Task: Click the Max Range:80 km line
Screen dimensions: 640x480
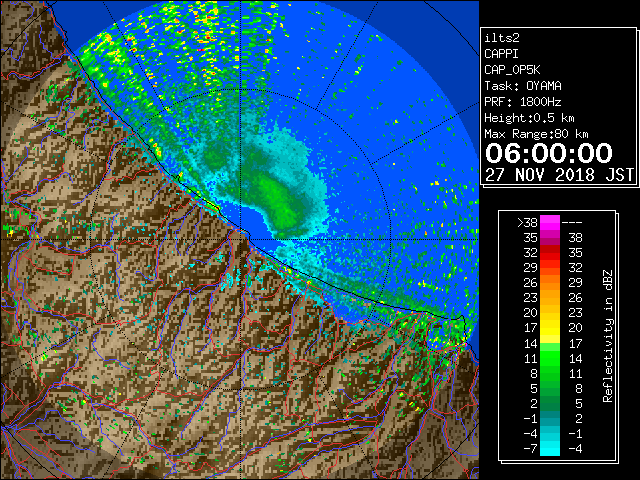Action: point(536,134)
